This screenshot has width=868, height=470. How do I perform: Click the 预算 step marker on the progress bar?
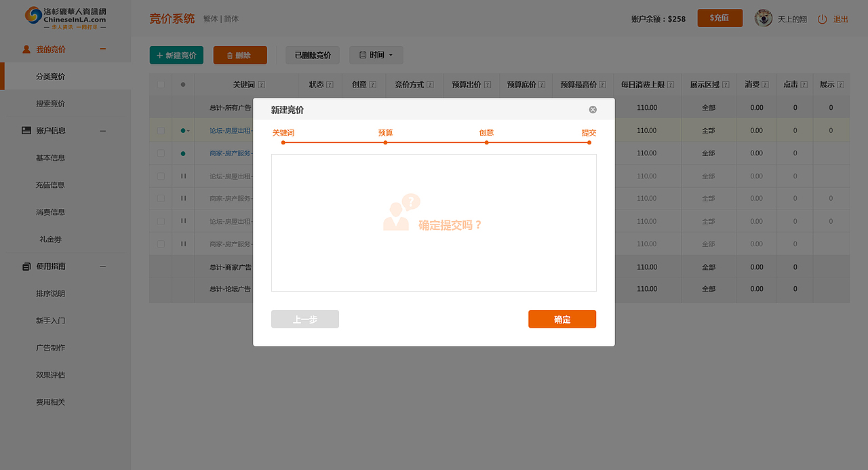point(385,142)
